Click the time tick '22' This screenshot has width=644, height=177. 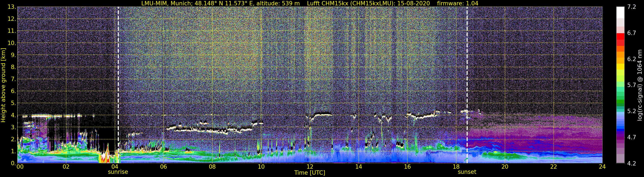pyautogui.click(x=554, y=167)
